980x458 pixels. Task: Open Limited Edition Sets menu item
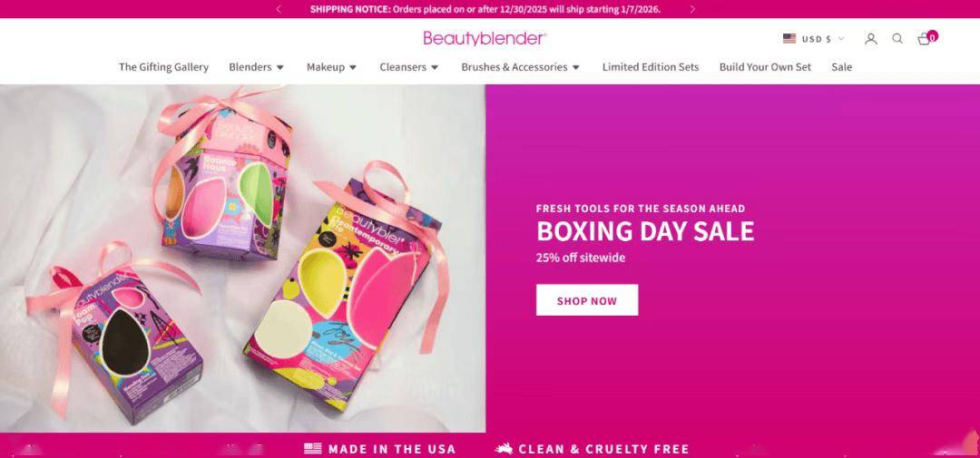[651, 67]
